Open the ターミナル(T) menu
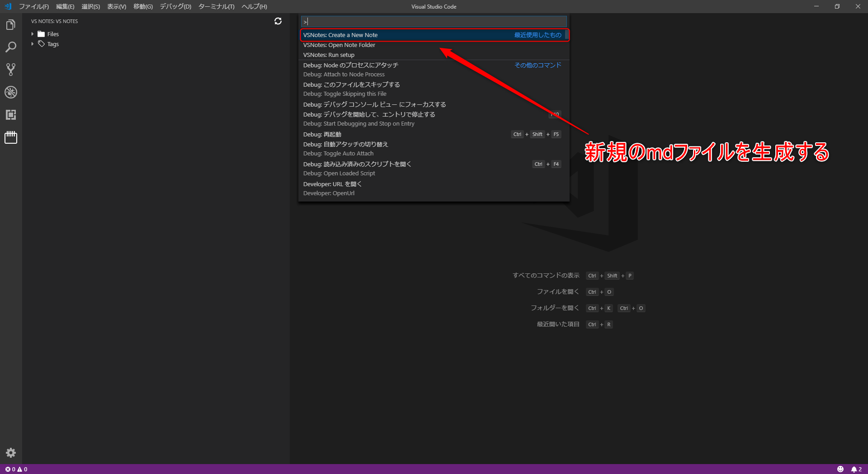The width and height of the screenshot is (868, 474). [217, 6]
